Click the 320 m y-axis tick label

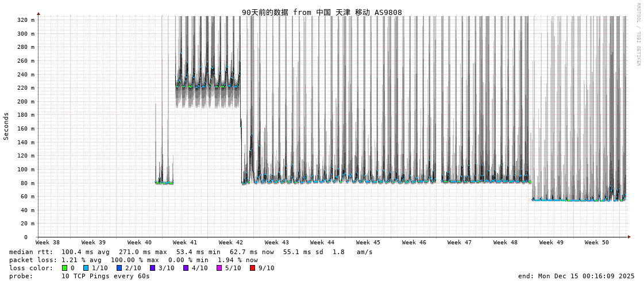point(26,20)
